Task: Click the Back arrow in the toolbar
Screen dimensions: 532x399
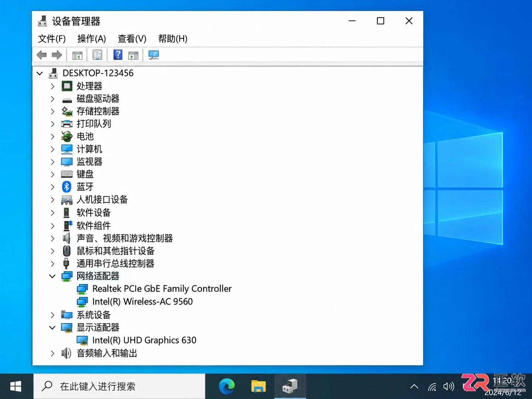Action: point(41,55)
